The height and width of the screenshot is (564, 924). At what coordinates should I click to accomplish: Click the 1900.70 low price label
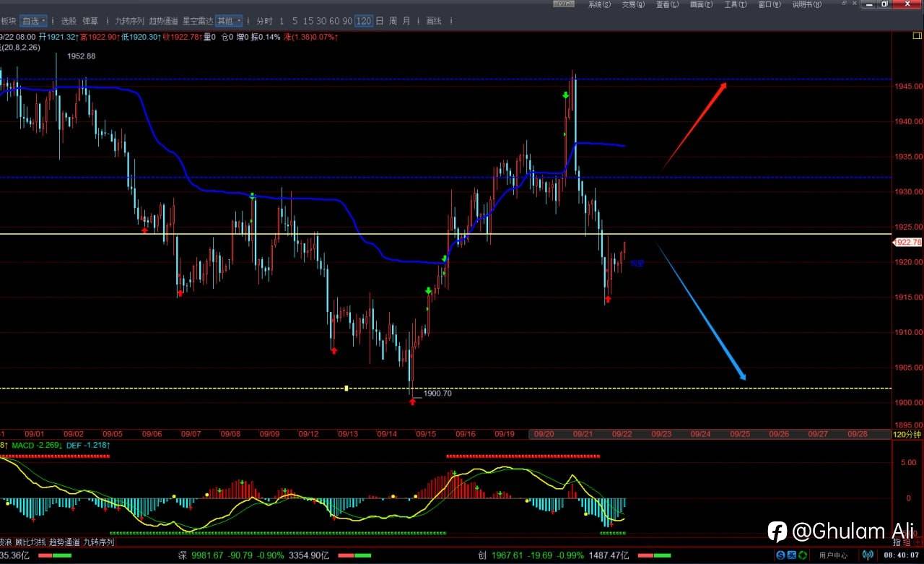pos(437,394)
